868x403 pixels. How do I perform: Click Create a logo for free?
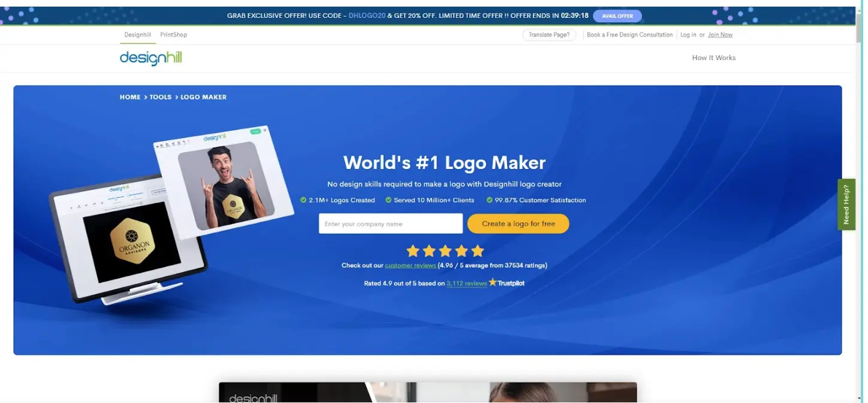click(x=518, y=223)
